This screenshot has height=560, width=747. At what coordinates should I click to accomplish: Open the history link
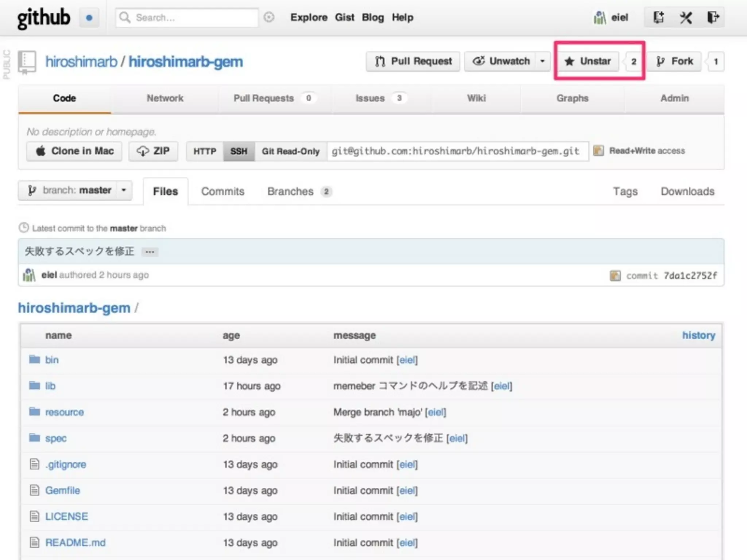tap(698, 335)
